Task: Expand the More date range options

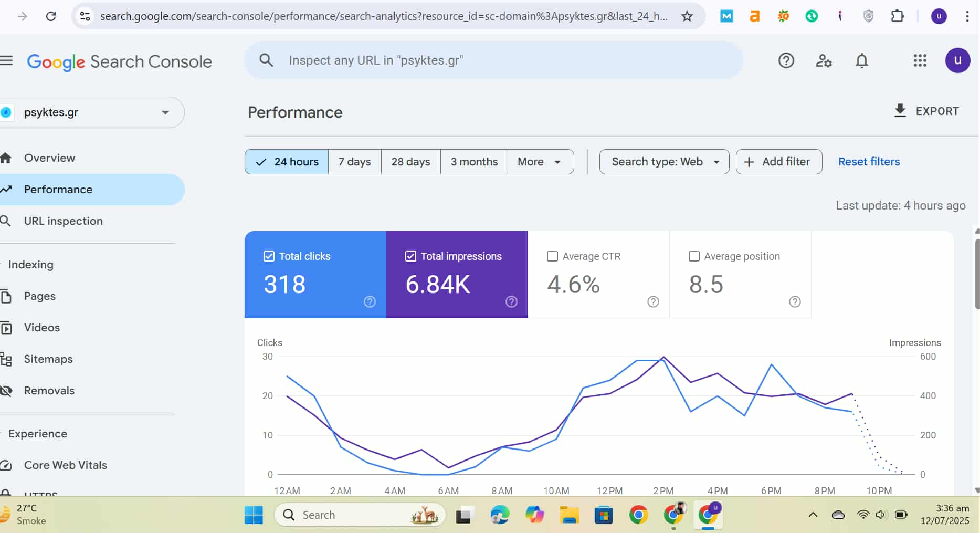Action: coord(540,162)
